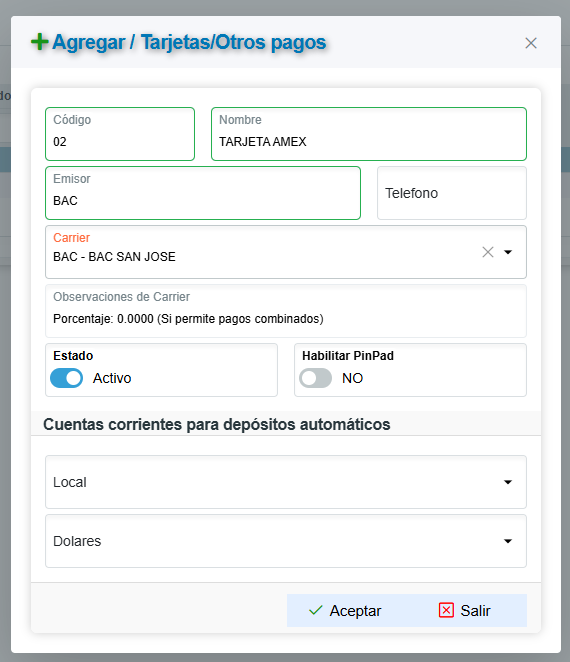Toggle the Estado Activo switch
This screenshot has height=662, width=570.
(x=67, y=378)
